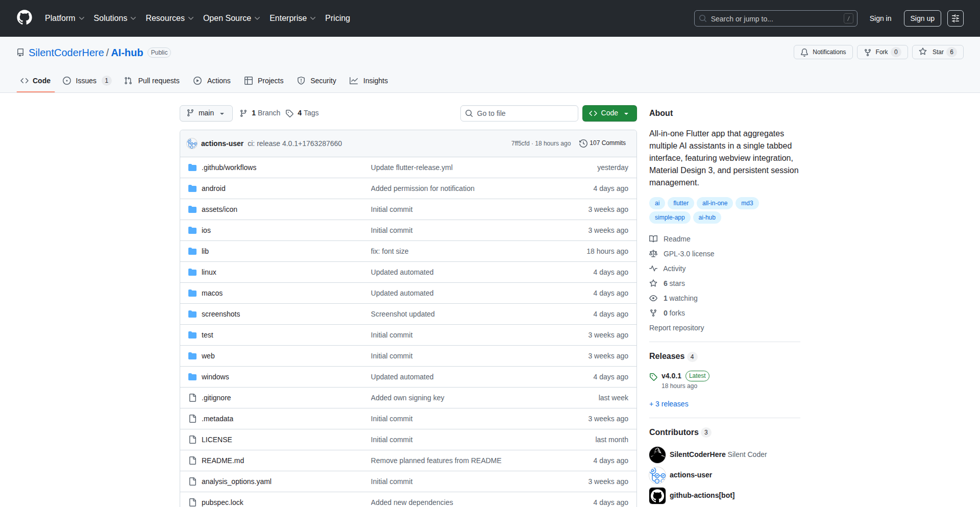
Task: Click the Sign in link
Action: [x=880, y=18]
